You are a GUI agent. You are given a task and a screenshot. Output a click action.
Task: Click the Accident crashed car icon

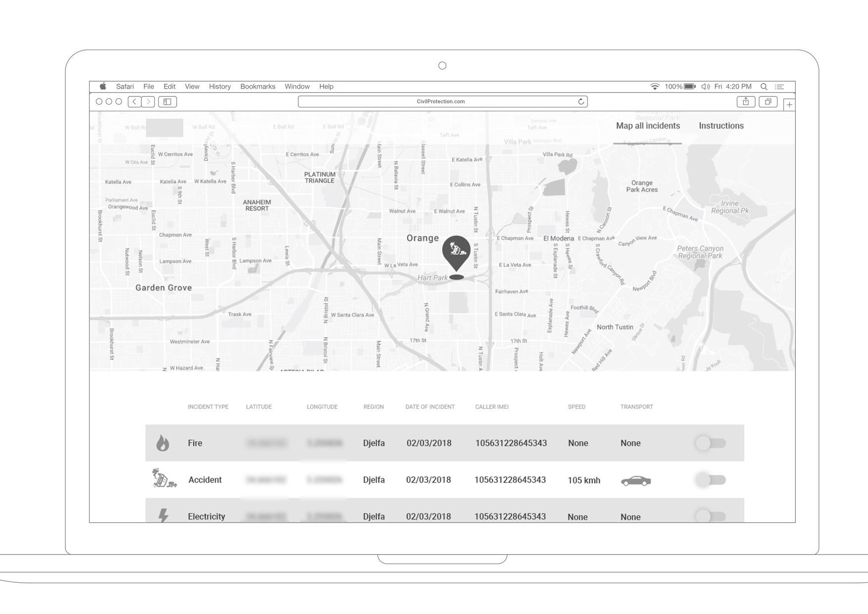coord(164,478)
